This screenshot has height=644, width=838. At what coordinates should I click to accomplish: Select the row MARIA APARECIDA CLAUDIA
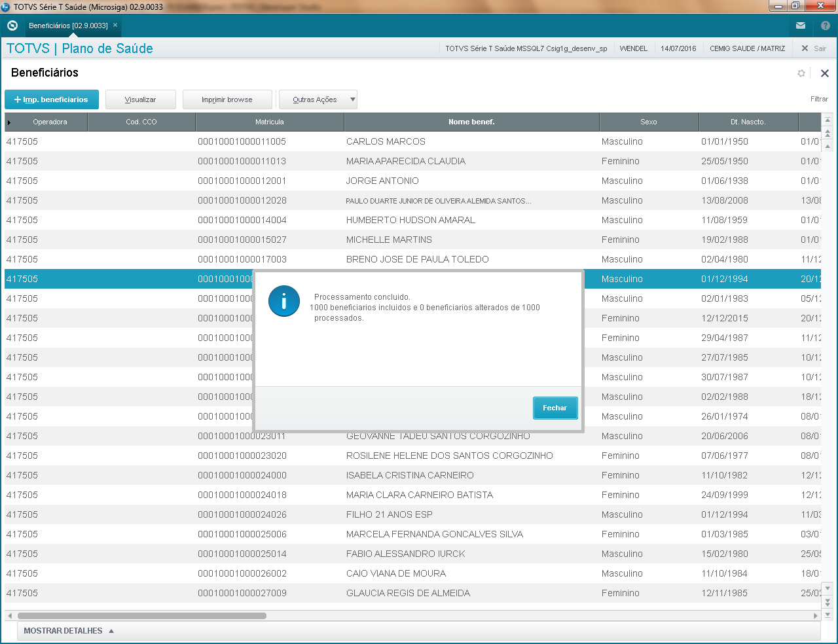pyautogui.click(x=413, y=161)
